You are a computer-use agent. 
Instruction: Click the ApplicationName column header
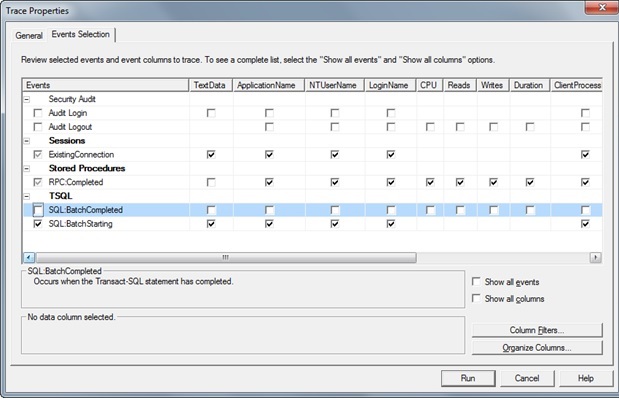(x=268, y=85)
